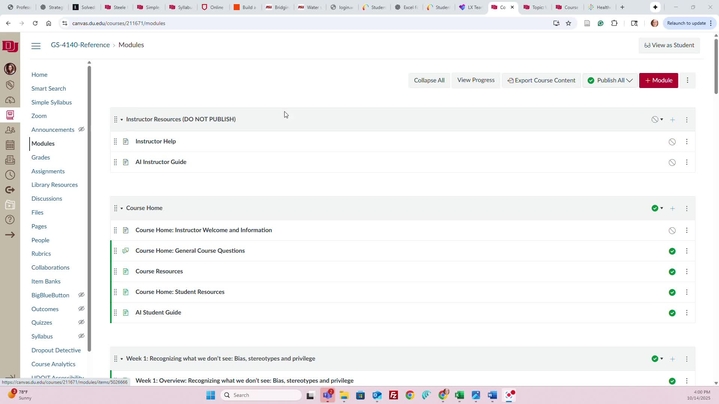Add item to Instructor Resources module
The image size is (719, 404).
pos(673,120)
